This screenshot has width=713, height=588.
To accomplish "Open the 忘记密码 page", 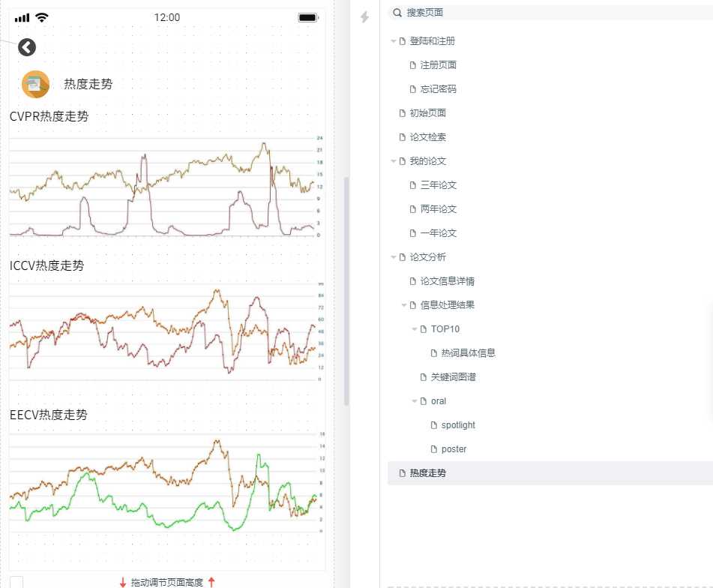I will click(x=439, y=89).
